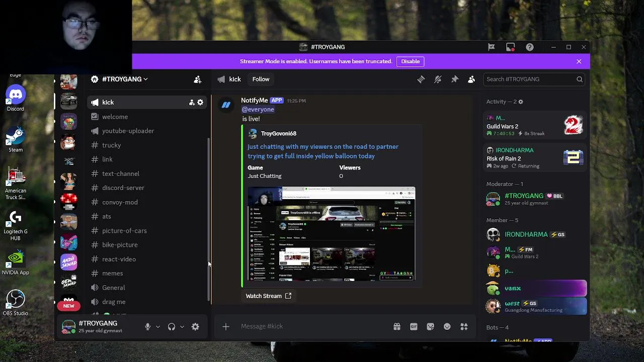
Task: Click TroyGovoni68 embed author name
Action: click(x=279, y=134)
